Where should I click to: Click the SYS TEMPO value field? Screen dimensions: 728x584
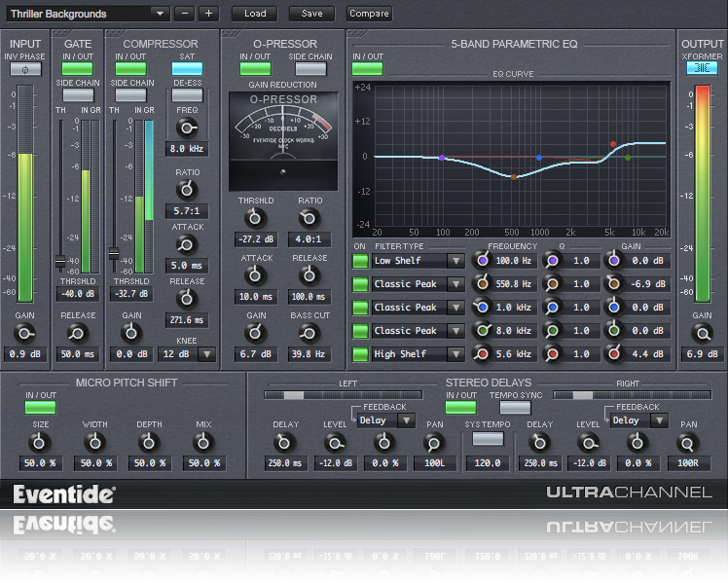click(x=488, y=464)
